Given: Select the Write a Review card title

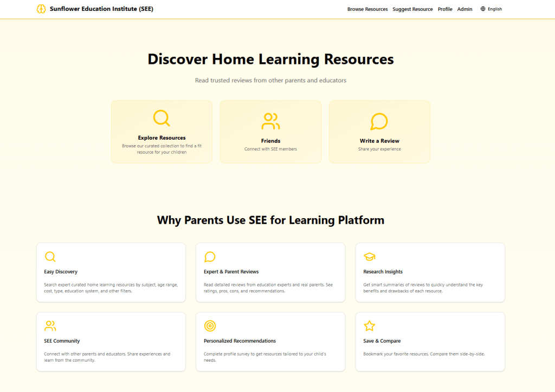Looking at the screenshot, I should tap(379, 141).
